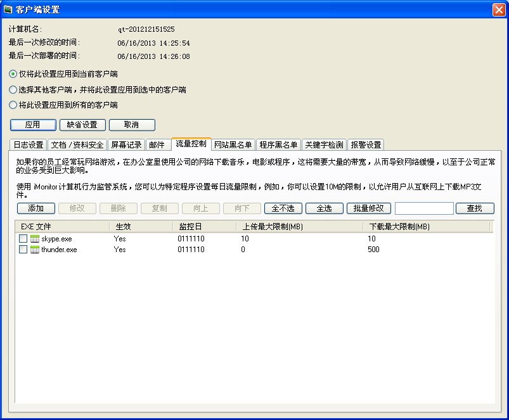
Task: Click the 全不选 button
Action: click(x=283, y=208)
